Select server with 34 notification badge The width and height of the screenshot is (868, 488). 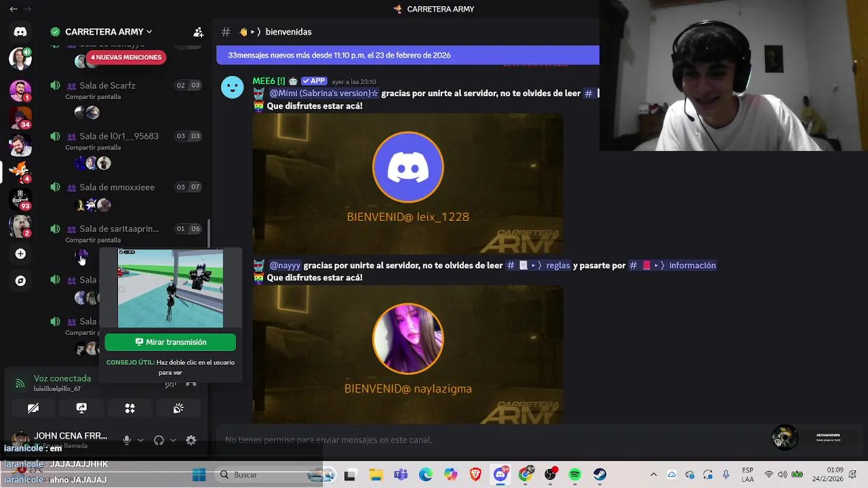click(x=20, y=117)
